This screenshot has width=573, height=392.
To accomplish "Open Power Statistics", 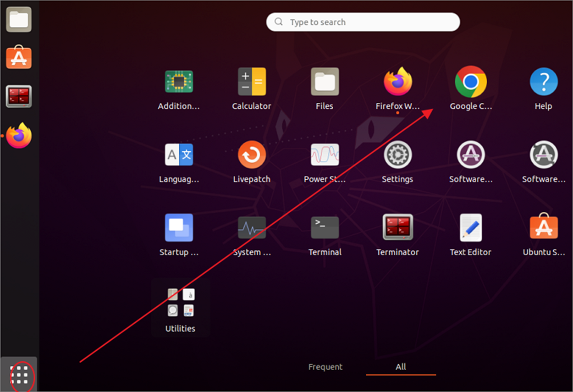I will tap(325, 155).
